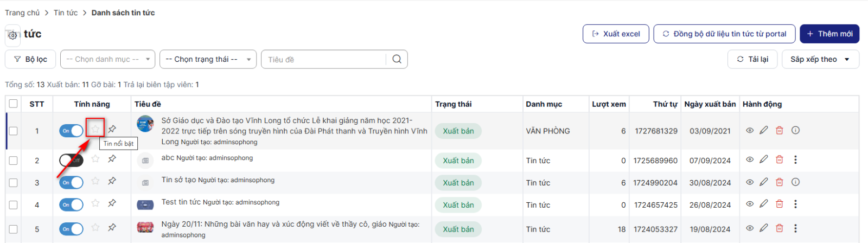Image resolution: width=868 pixels, height=243 pixels.
Task: Check the select-all checkbox in table header
Action: 14,104
